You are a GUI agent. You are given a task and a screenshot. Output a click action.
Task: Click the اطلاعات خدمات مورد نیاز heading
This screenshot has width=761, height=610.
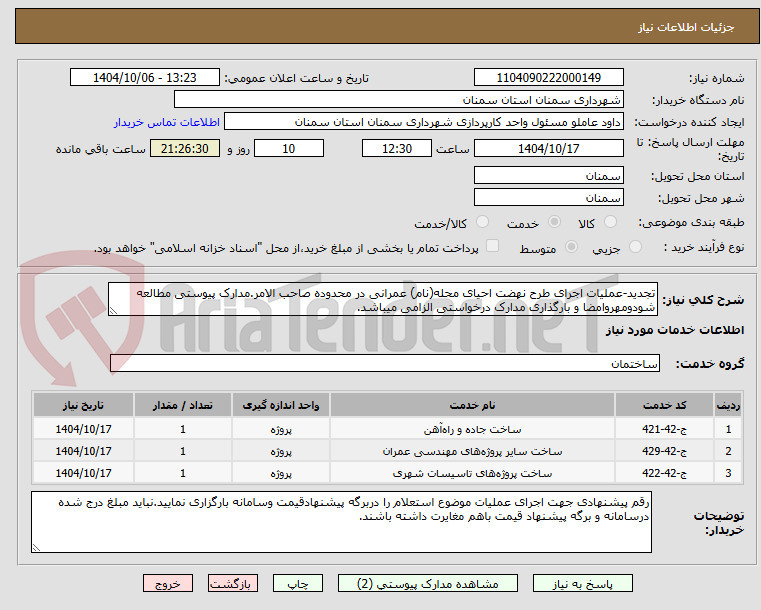(x=675, y=330)
